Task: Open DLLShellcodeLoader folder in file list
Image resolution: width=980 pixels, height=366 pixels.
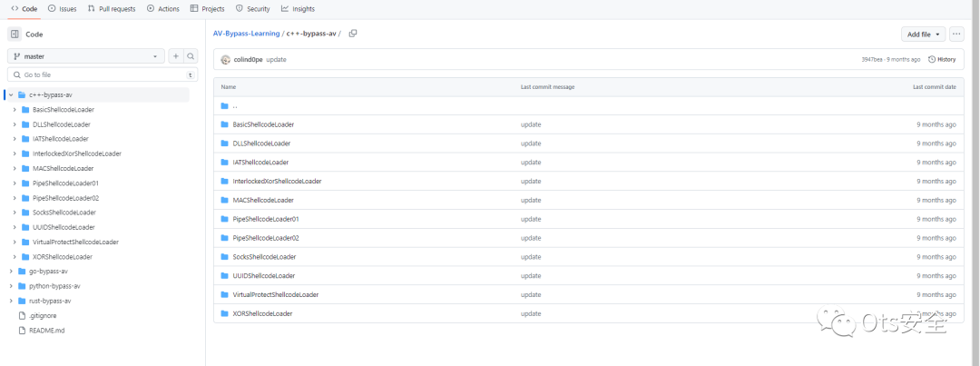Action: click(261, 143)
